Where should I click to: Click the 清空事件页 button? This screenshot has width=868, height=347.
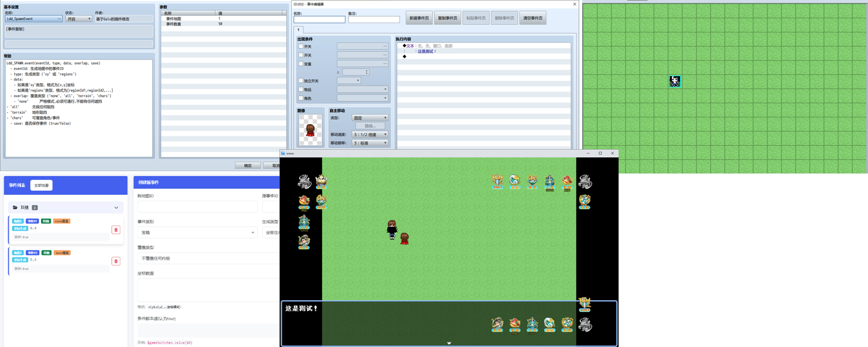click(x=532, y=18)
